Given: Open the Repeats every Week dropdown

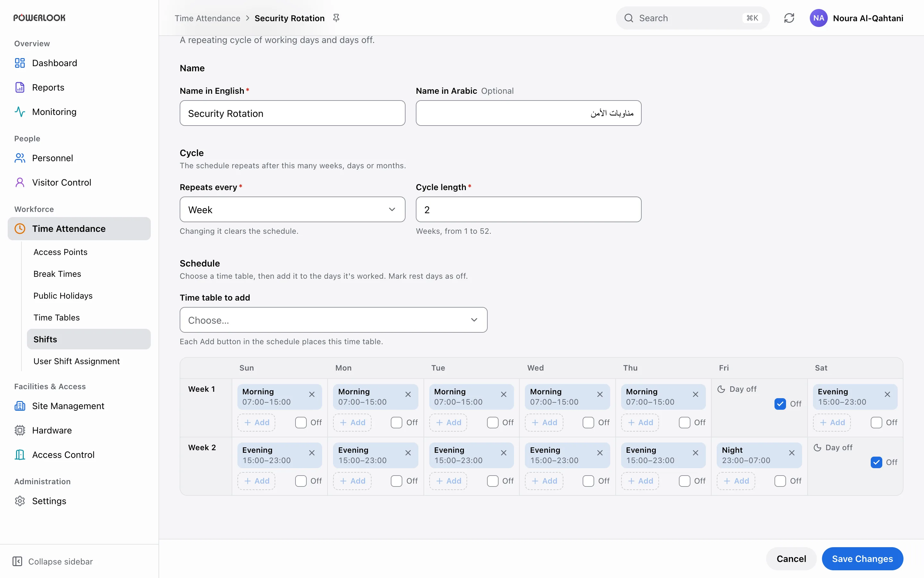Looking at the screenshot, I should tap(293, 209).
